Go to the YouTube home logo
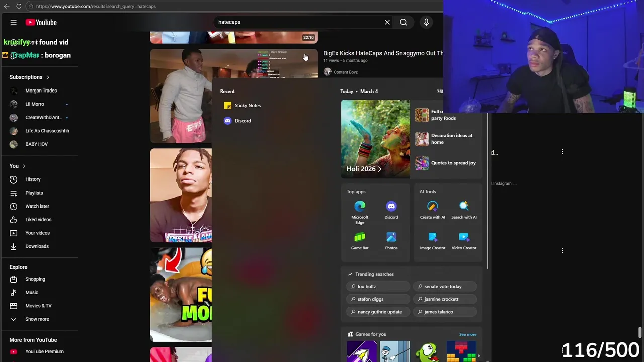Viewport: 644px width, 362px height. [x=41, y=22]
